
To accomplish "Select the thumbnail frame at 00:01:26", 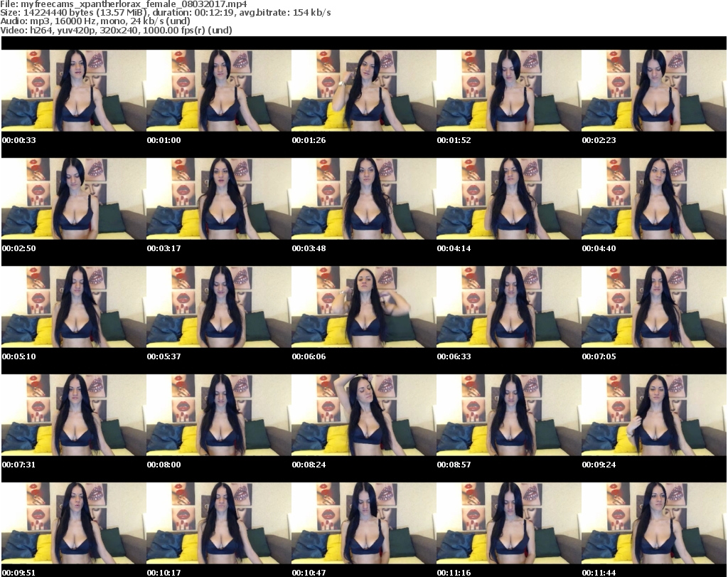I will 363,90.
